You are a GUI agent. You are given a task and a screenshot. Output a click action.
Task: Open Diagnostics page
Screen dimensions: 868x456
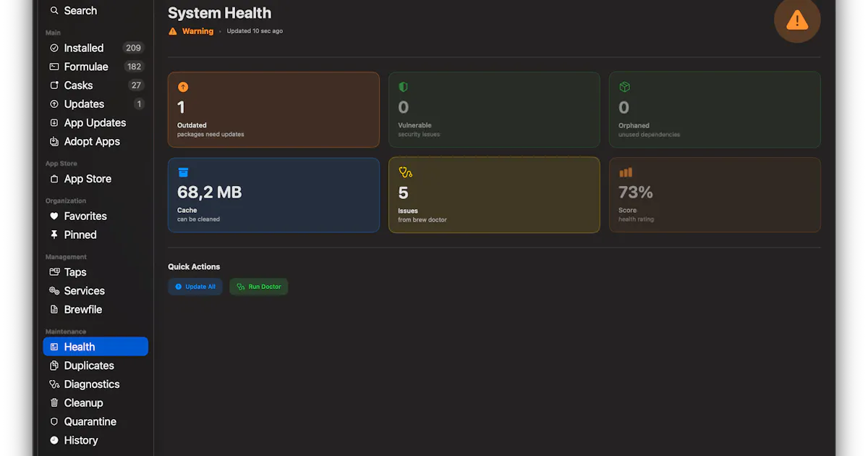(x=95, y=384)
